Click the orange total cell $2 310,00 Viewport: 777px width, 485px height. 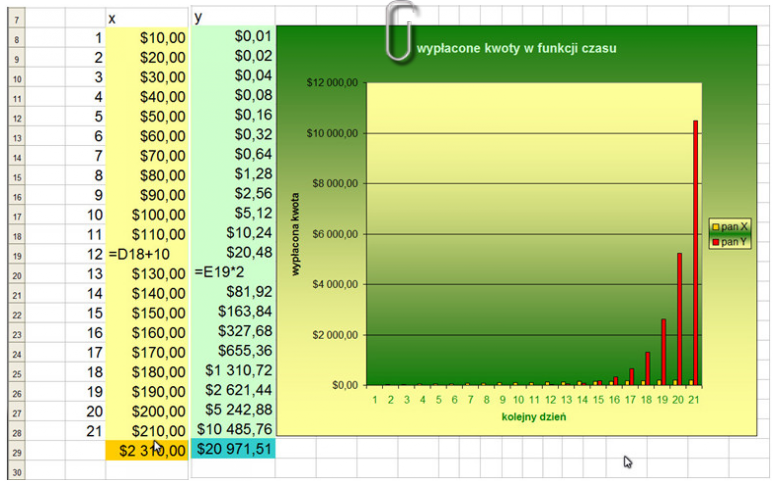(147, 451)
